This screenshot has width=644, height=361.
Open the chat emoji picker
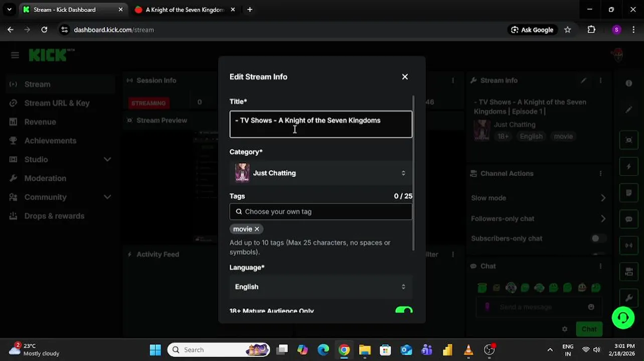591,307
